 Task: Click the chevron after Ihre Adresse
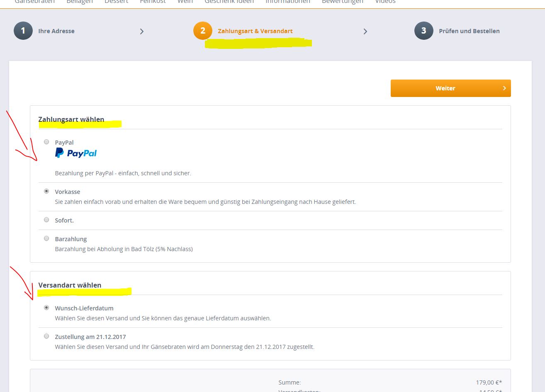tap(142, 31)
